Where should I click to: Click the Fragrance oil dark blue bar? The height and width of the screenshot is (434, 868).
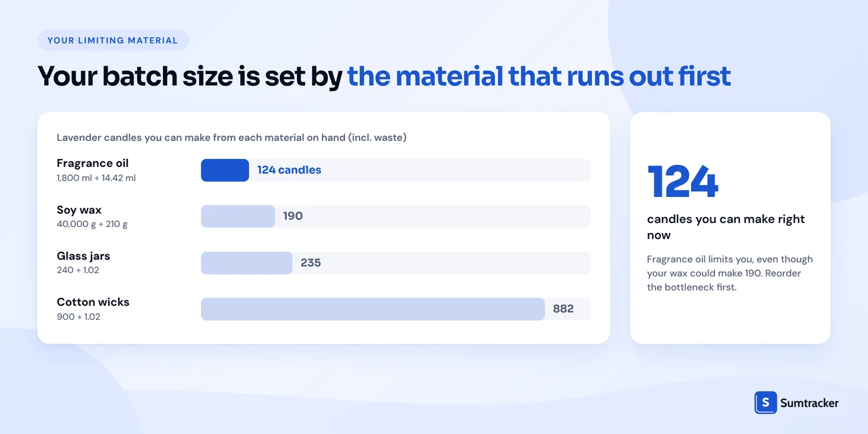click(x=225, y=170)
